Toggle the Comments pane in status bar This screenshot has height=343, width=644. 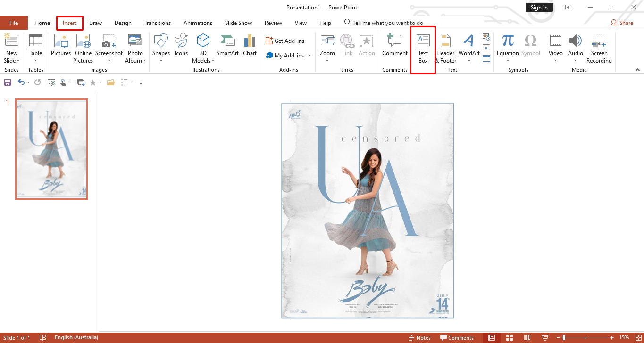457,338
